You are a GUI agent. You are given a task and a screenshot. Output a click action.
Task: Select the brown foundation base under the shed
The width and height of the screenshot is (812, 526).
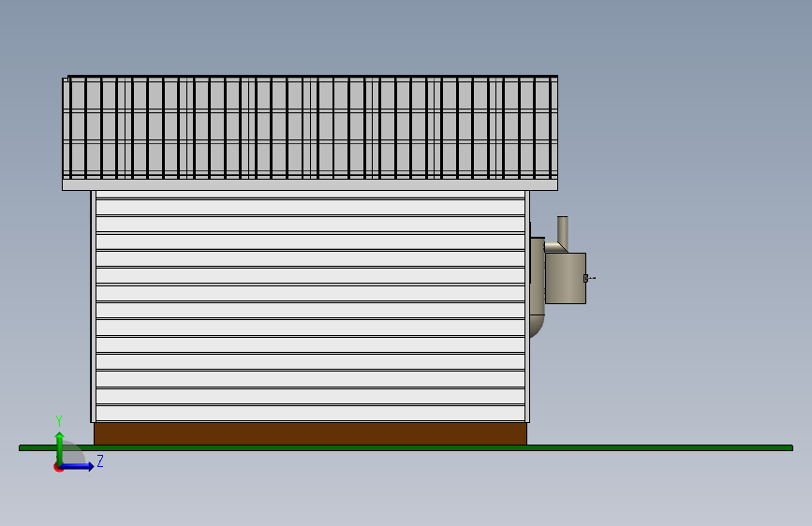[x=310, y=433]
